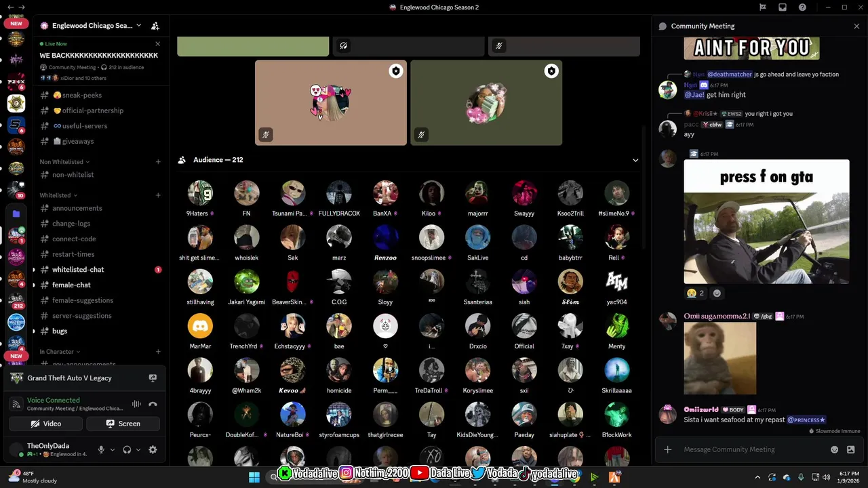
Task: Click the moderator badge on right speaker tile
Action: [x=551, y=71]
